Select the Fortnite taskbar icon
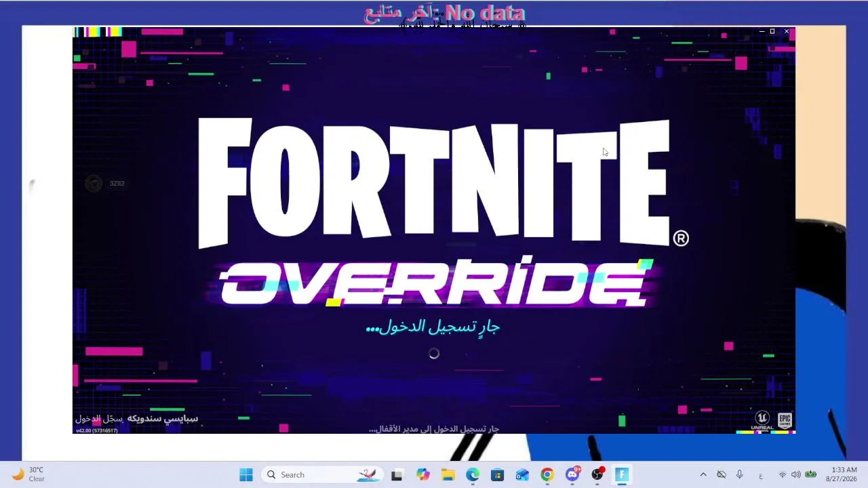The height and width of the screenshot is (488, 868). coord(622,475)
